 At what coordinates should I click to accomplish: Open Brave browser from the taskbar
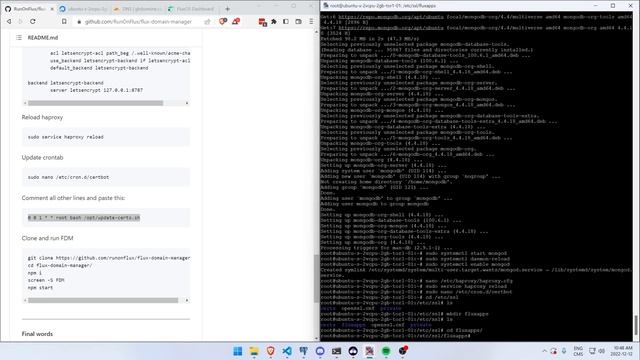(x=271, y=351)
